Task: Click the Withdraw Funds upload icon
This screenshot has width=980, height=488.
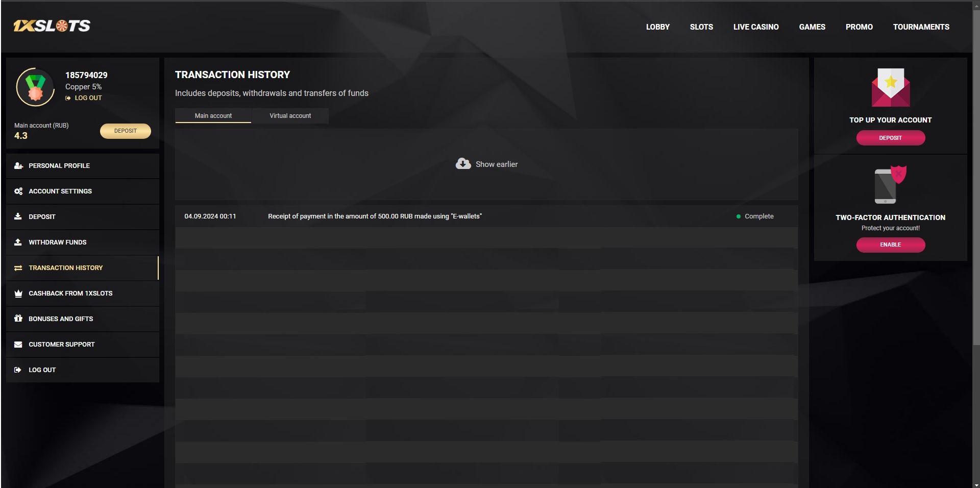Action: 18,242
